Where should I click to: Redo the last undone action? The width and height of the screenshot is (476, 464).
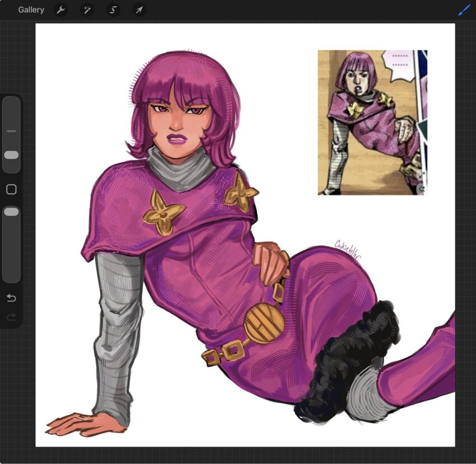point(11,317)
